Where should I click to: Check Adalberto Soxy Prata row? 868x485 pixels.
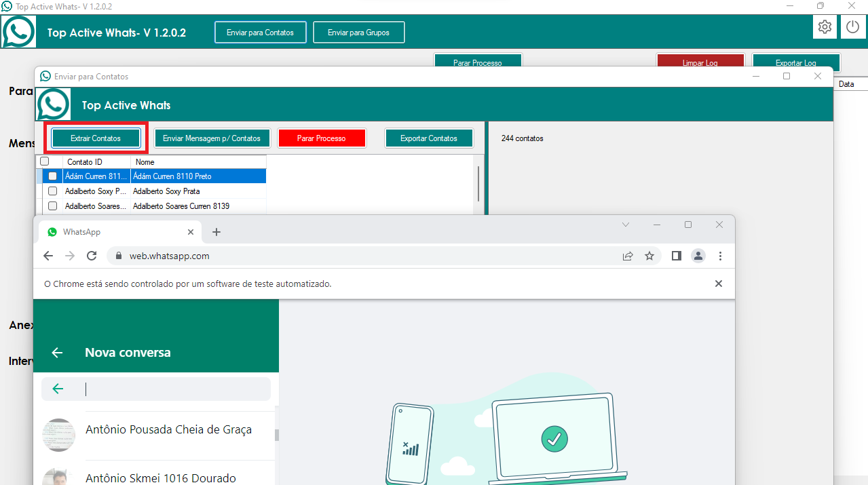[x=52, y=191]
